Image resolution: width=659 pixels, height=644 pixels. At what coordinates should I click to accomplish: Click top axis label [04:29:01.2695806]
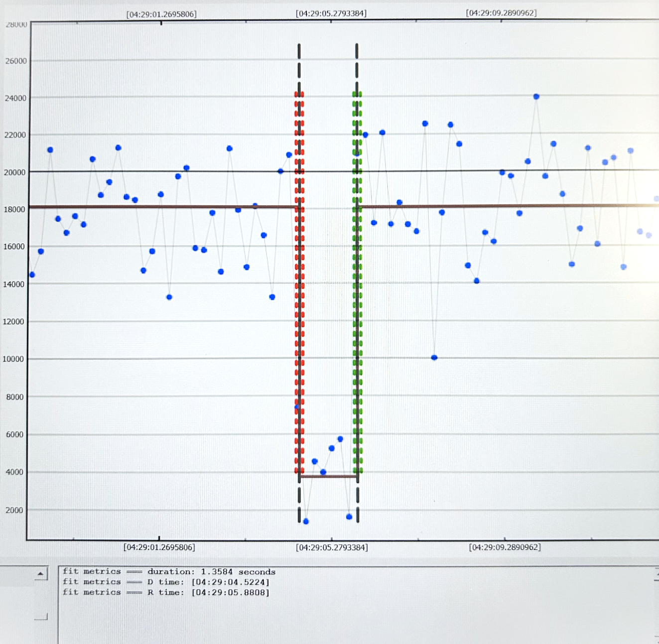161,14
